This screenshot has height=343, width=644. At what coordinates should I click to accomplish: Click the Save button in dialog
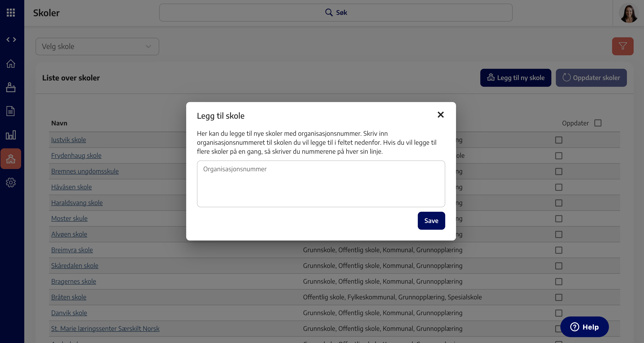pyautogui.click(x=431, y=221)
